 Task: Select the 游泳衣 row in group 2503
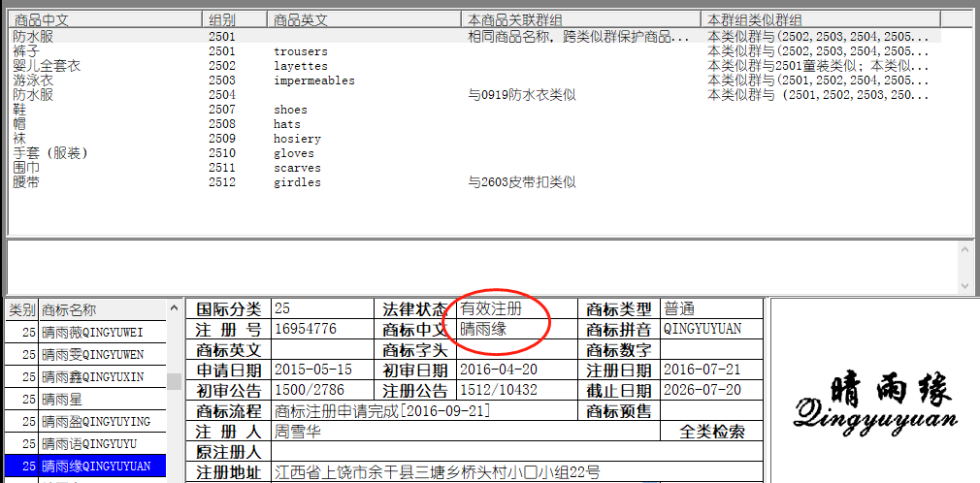475,80
